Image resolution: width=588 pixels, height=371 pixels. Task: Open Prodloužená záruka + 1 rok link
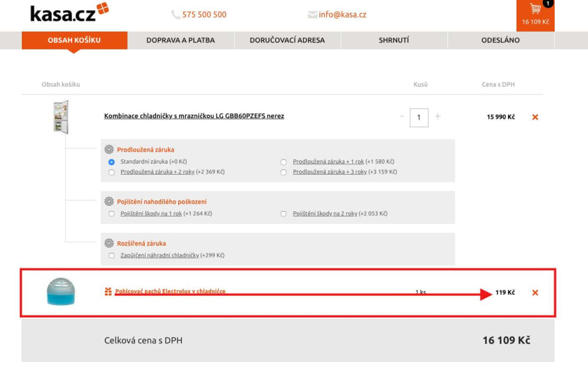(x=328, y=162)
